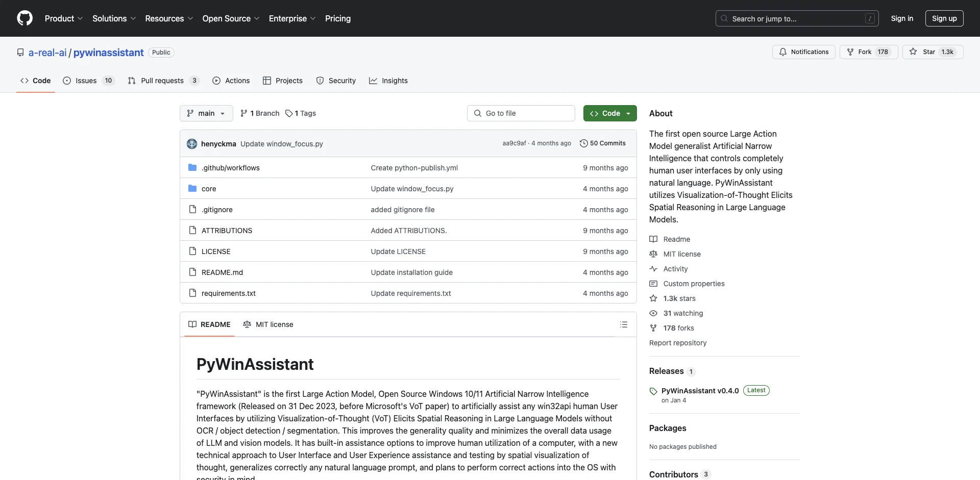Open the main branch dropdown
The image size is (980, 480).
click(x=206, y=113)
